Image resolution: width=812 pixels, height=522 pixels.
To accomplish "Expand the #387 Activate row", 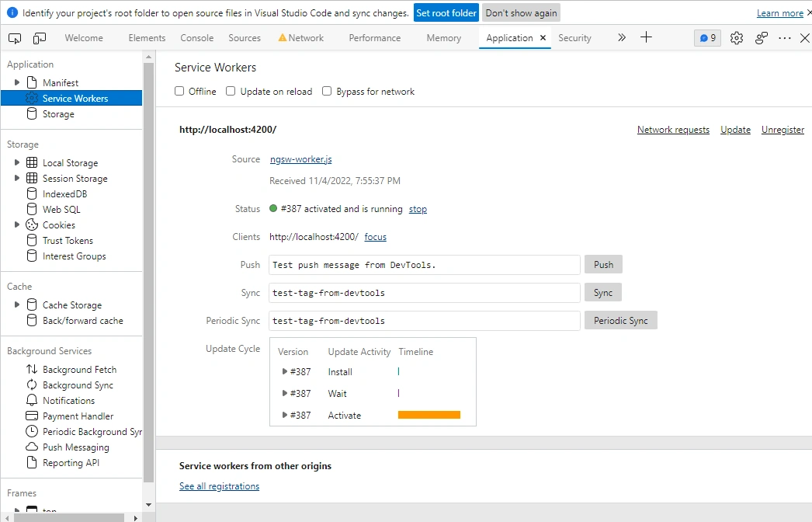I will point(284,416).
